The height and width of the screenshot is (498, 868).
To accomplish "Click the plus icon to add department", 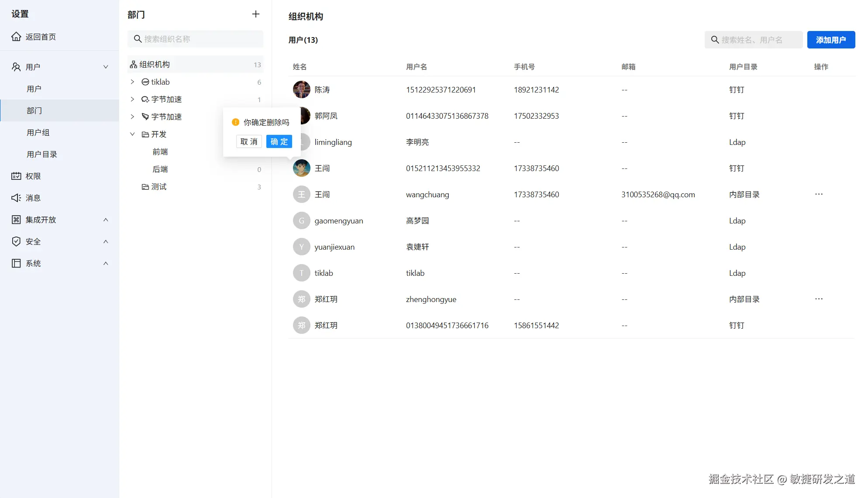I will tap(256, 14).
